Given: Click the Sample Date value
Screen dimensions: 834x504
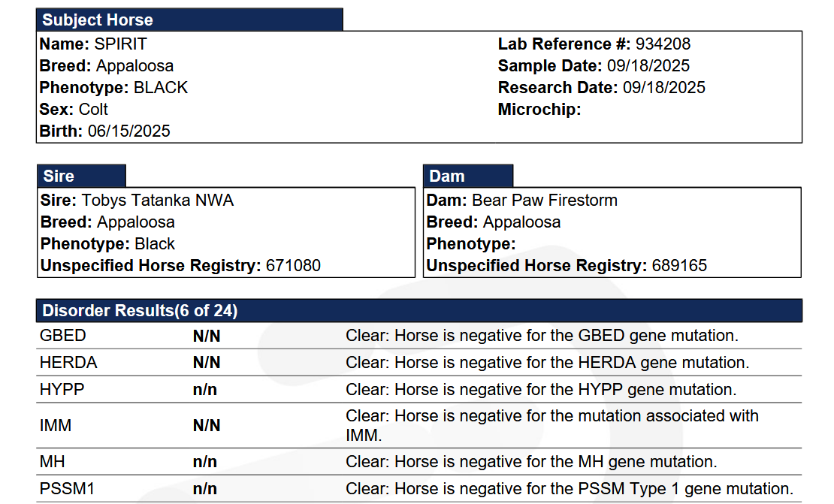Looking at the screenshot, I should 648,66.
